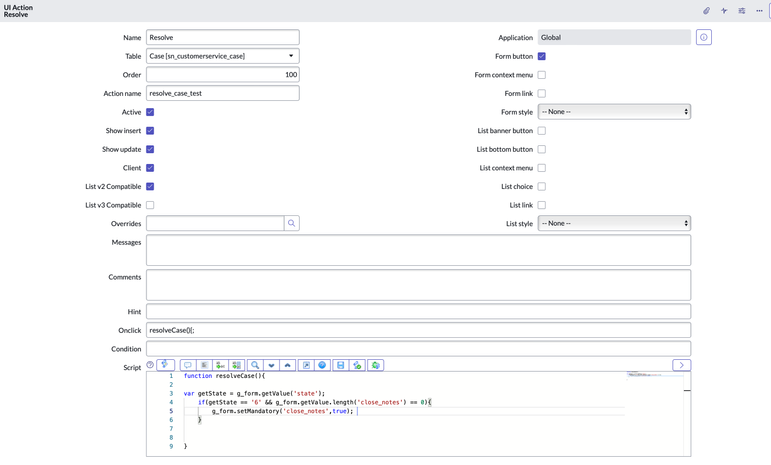The height and width of the screenshot is (465, 771).
Task: Click the script search magnifier icon
Action: tap(255, 365)
